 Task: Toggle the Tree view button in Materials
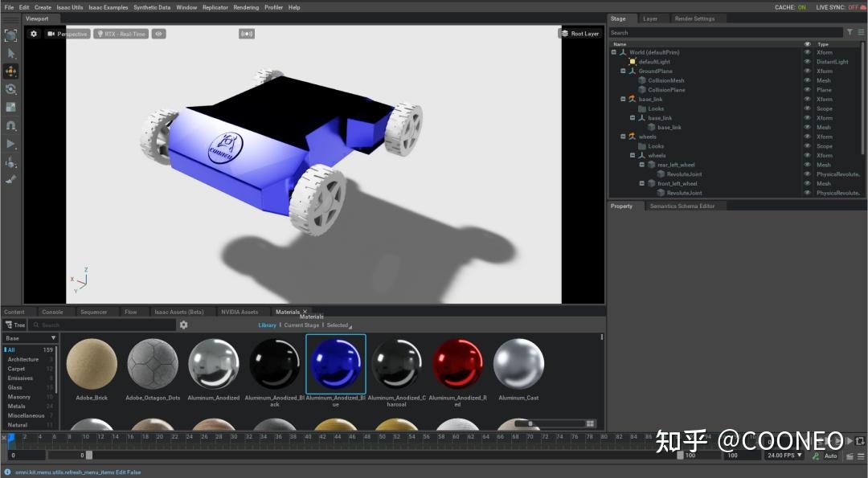coord(15,325)
